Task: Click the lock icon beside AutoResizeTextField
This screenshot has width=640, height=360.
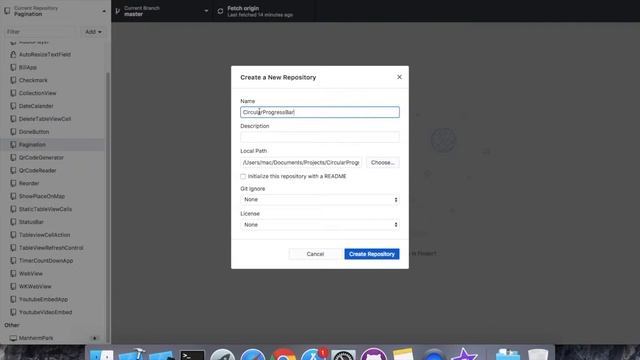Action: click(13, 54)
